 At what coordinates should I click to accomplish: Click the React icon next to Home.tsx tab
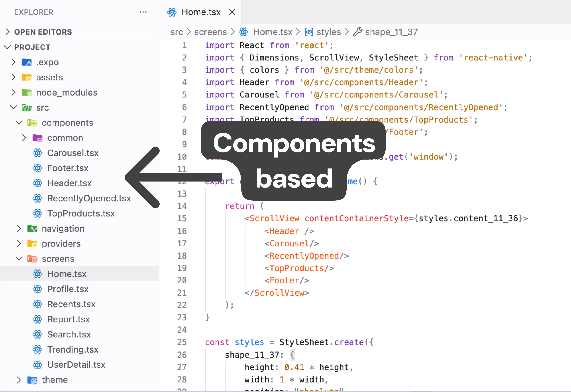(x=172, y=12)
